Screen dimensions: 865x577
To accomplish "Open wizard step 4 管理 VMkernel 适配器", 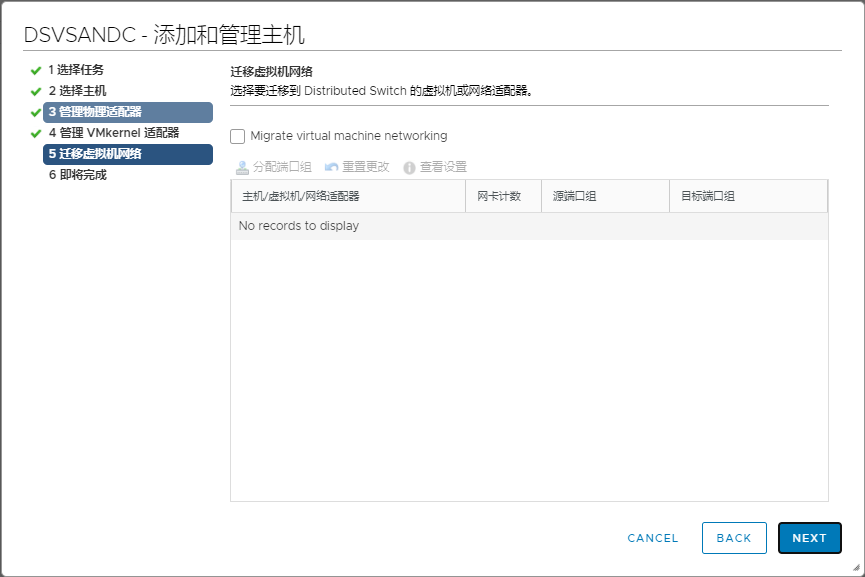I will point(114,133).
